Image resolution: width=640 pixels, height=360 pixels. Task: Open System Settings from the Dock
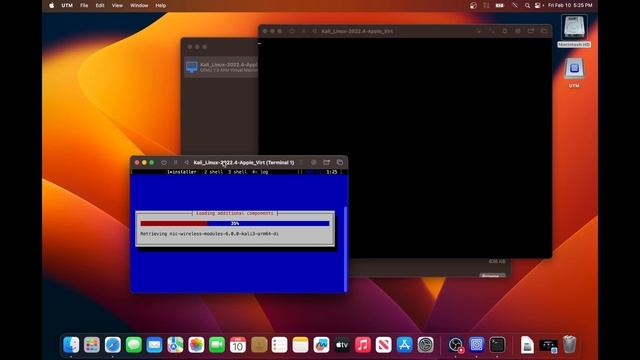click(425, 345)
